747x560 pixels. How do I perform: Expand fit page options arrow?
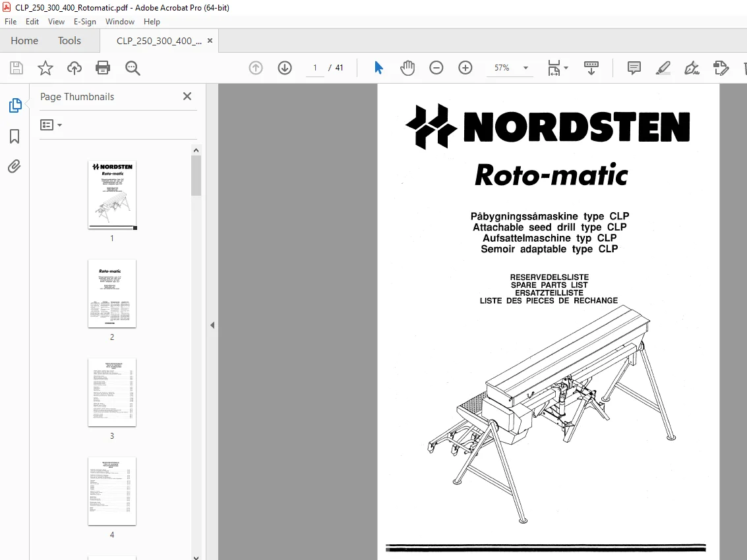click(x=566, y=68)
